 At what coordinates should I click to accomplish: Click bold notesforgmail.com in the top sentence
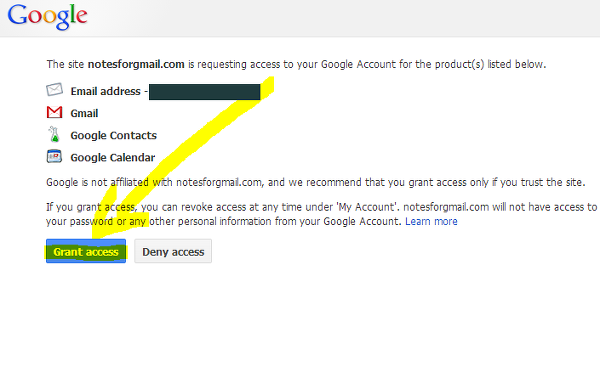[x=136, y=64]
